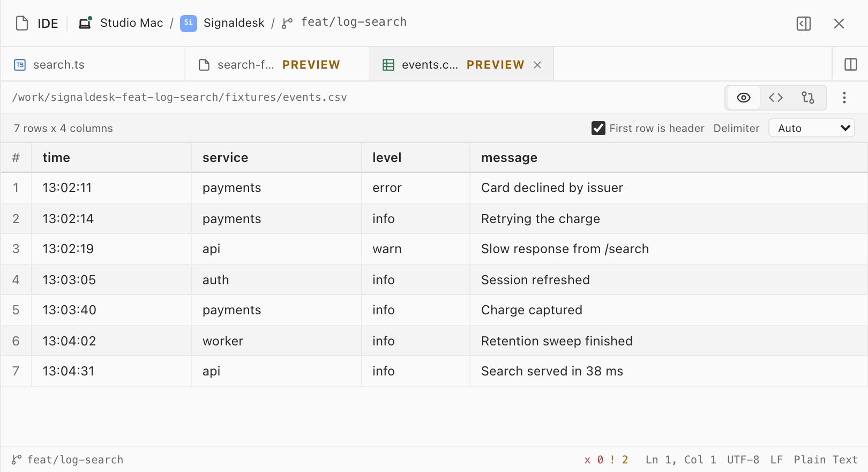
Task: Click the cell '13:03:40'
Action: (x=111, y=310)
